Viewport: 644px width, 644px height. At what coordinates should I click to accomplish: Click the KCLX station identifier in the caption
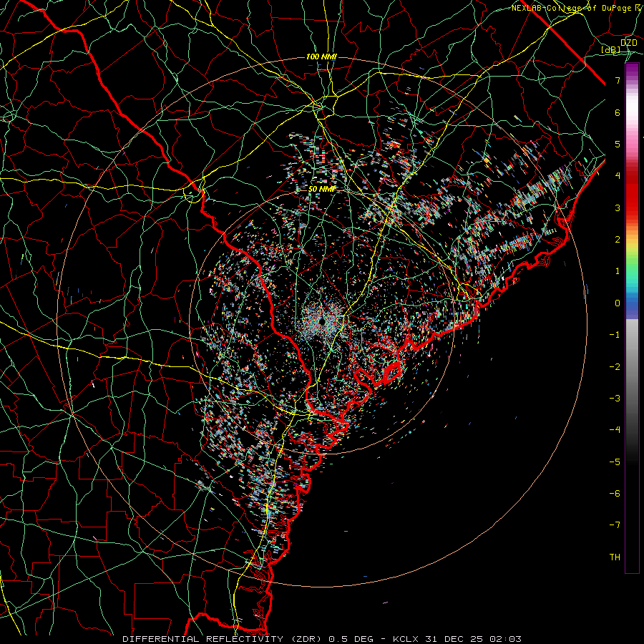[406, 639]
